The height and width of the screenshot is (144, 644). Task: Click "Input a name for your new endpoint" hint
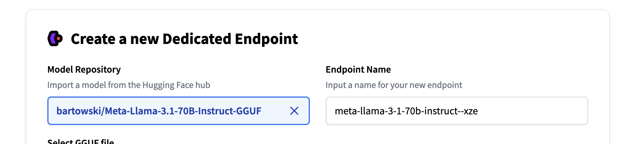pos(394,85)
